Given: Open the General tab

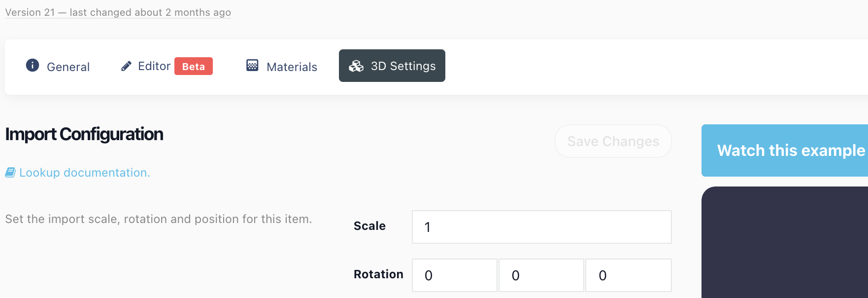Looking at the screenshot, I should (58, 66).
